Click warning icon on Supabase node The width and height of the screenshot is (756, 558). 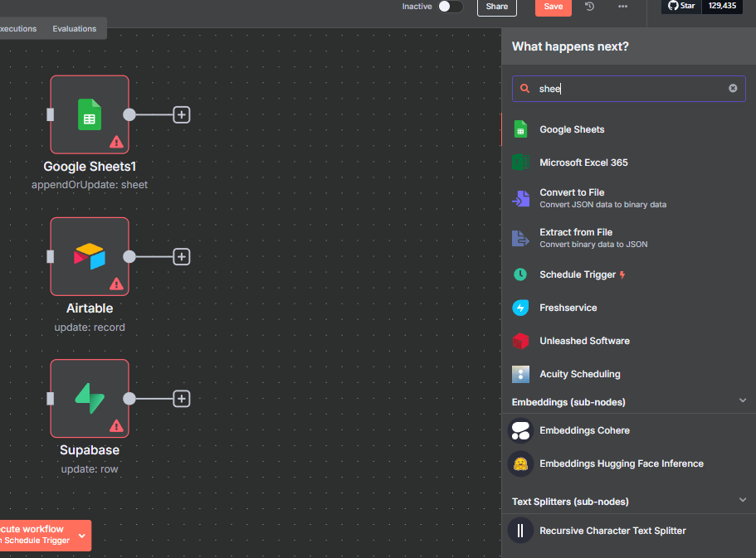116,426
